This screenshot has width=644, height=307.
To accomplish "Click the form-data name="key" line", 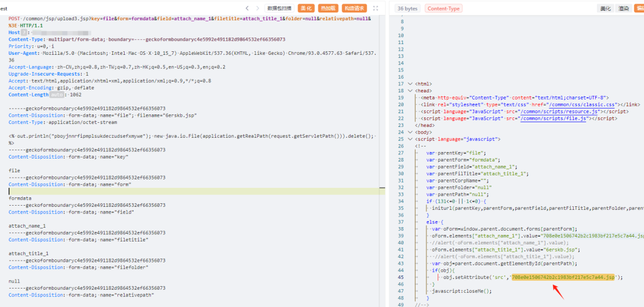I will click(69, 157).
